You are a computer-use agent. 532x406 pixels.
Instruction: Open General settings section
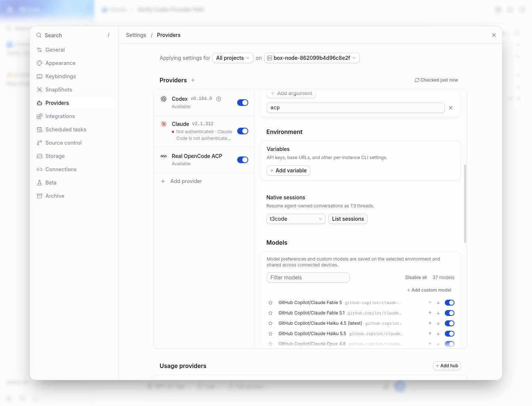click(x=74, y=50)
